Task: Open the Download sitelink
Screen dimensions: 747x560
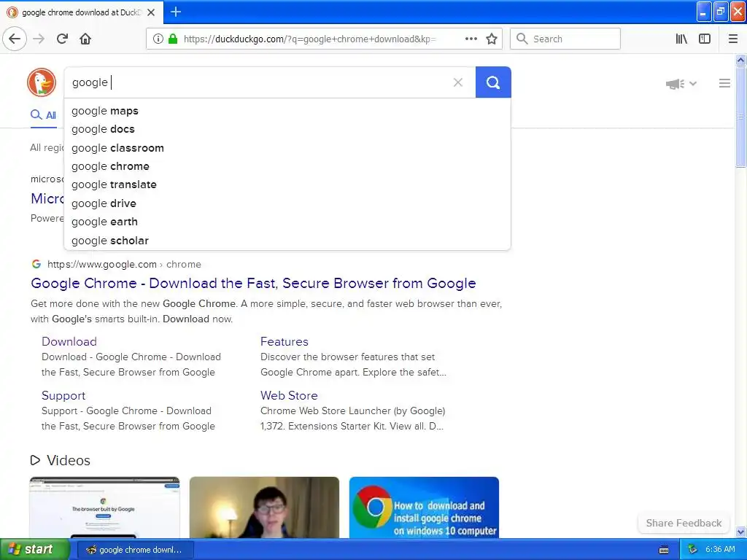Action: click(x=69, y=341)
